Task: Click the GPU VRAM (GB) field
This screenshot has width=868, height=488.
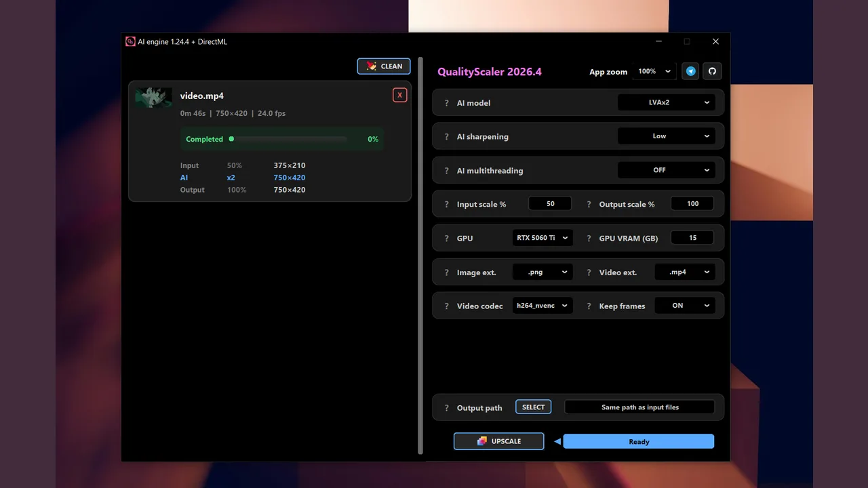Action: [x=692, y=237]
